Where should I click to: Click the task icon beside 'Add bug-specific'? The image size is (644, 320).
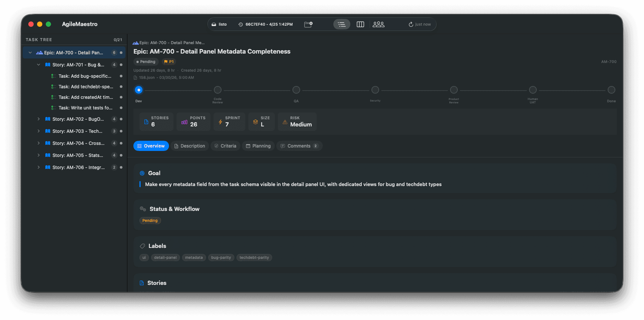pyautogui.click(x=54, y=76)
